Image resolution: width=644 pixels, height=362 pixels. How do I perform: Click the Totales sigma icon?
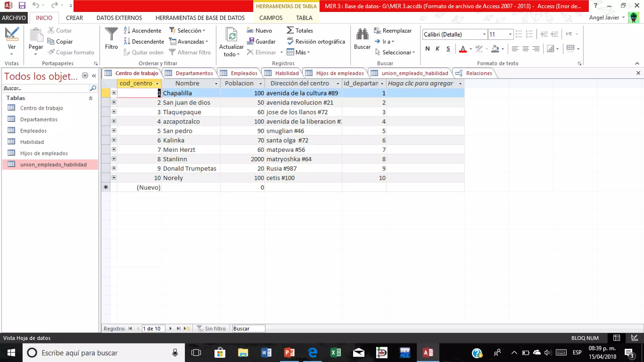[290, 30]
